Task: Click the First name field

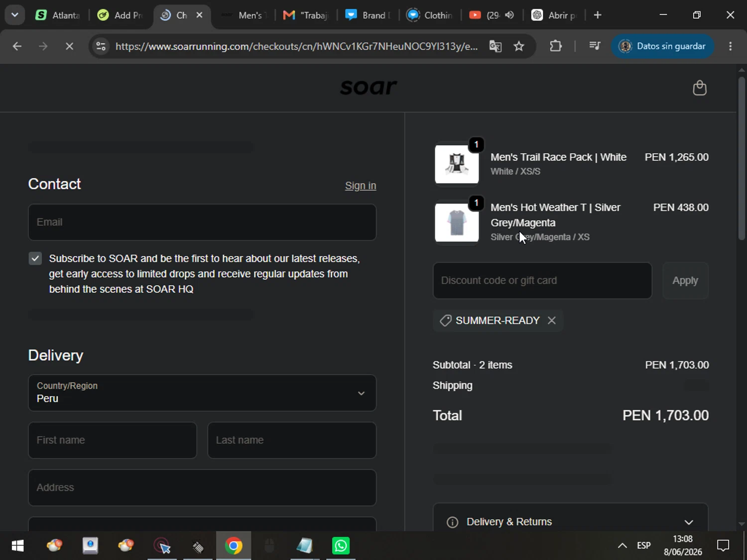Action: pyautogui.click(x=113, y=441)
